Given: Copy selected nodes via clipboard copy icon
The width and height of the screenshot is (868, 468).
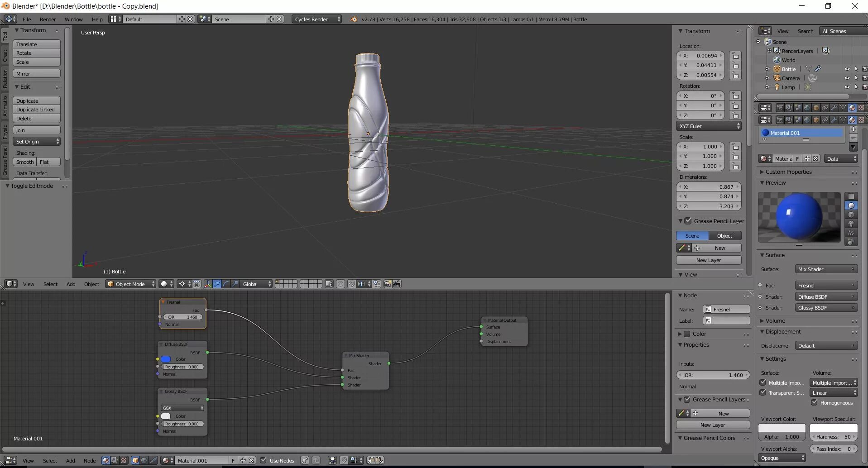Looking at the screenshot, I should click(x=370, y=460).
